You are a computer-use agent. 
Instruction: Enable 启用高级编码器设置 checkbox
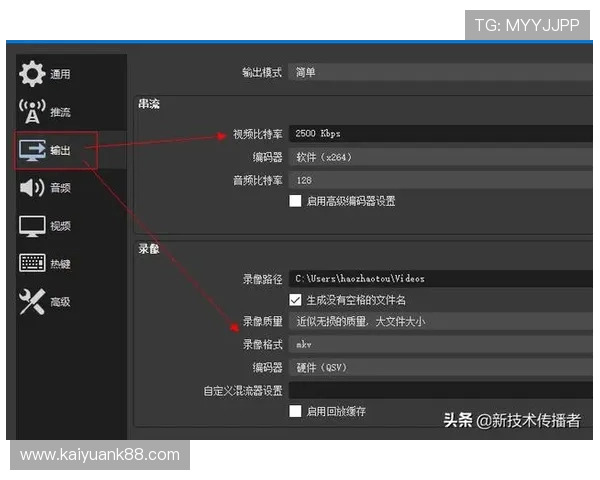(295, 201)
